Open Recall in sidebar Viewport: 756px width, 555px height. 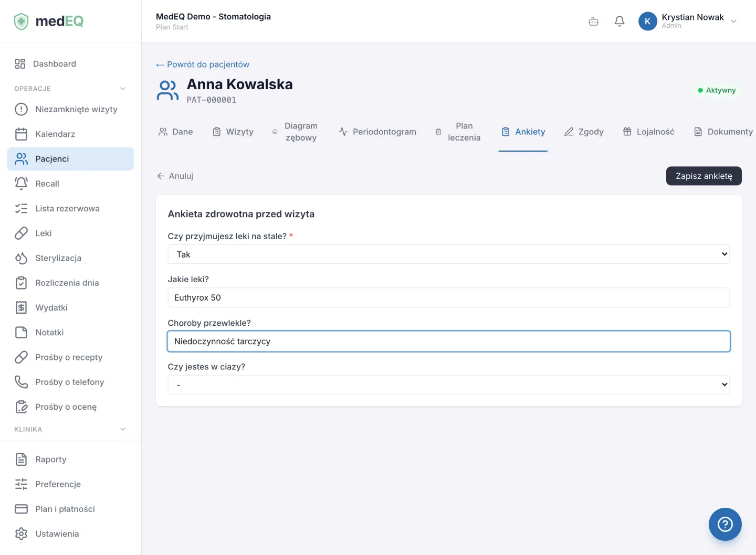tap(70, 184)
